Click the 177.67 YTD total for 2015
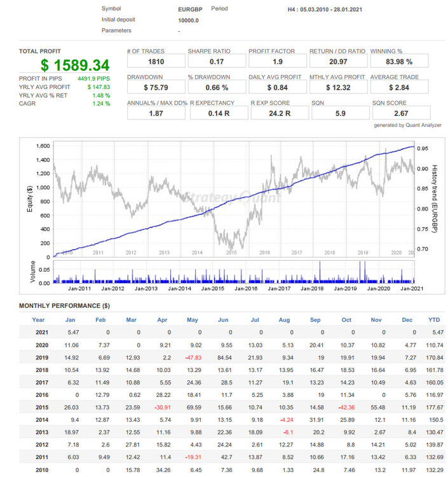The width and height of the screenshot is (448, 477). (x=435, y=407)
